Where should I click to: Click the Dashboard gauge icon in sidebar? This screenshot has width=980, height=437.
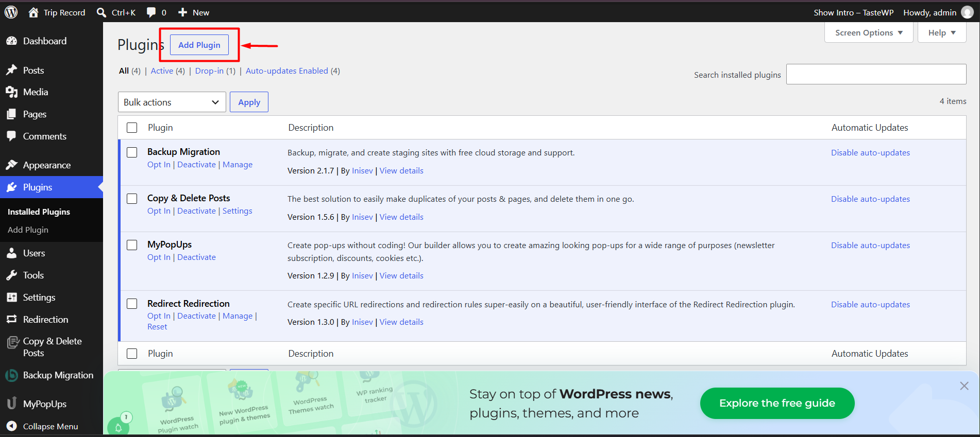pos(11,41)
